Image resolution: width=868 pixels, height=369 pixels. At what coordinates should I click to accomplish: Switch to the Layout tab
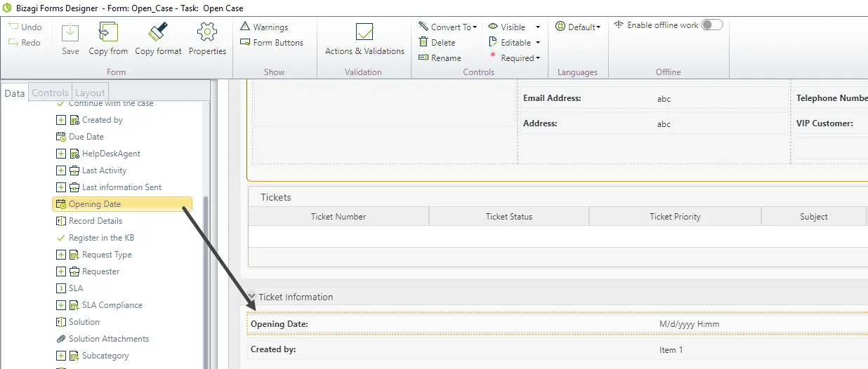(90, 93)
